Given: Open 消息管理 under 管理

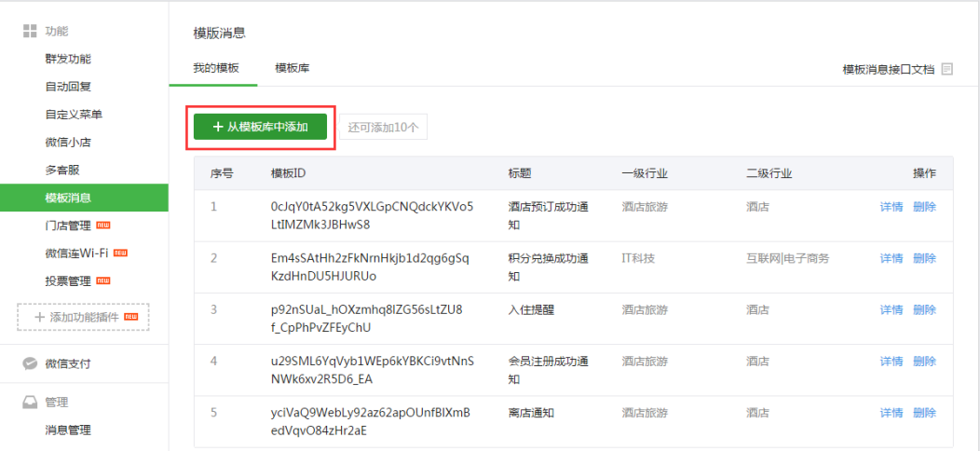Looking at the screenshot, I should [x=68, y=430].
